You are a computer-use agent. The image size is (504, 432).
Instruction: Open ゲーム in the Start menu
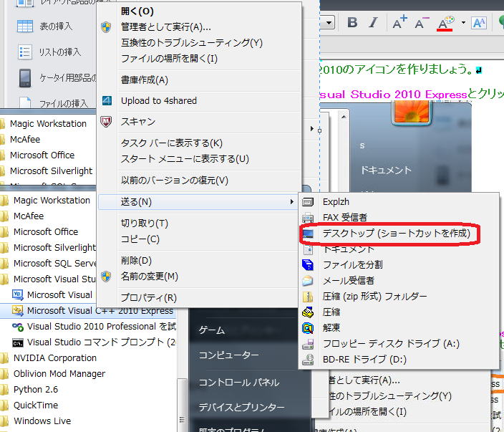(x=212, y=330)
